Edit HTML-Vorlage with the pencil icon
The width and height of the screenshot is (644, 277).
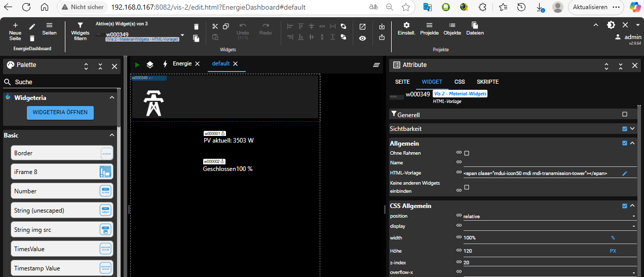625,174
